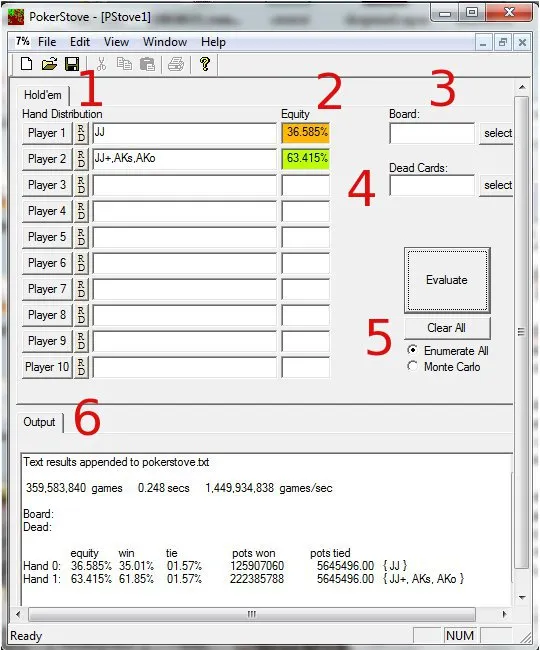The height and width of the screenshot is (650, 540).
Task: Click the Player 5 button
Action: click(x=47, y=237)
